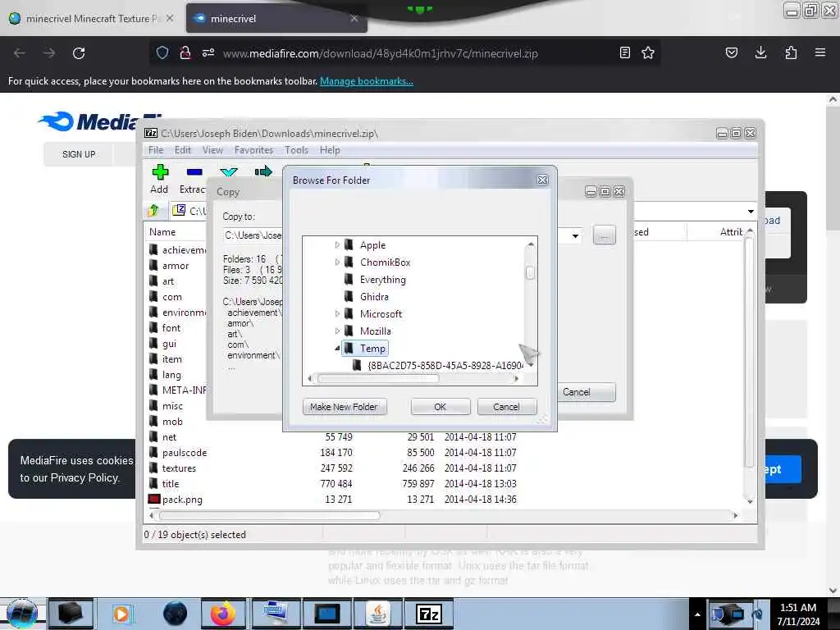
Task: Open Firefox extensions puzzle icon
Action: pos(791,52)
